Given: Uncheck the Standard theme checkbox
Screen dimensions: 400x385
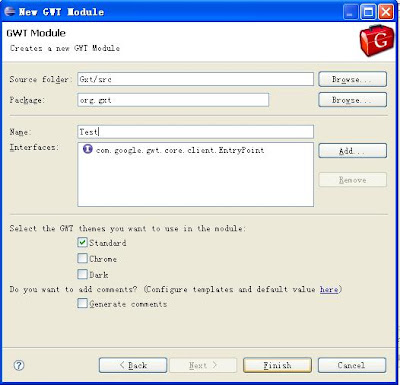Looking at the screenshot, I should (x=82, y=242).
